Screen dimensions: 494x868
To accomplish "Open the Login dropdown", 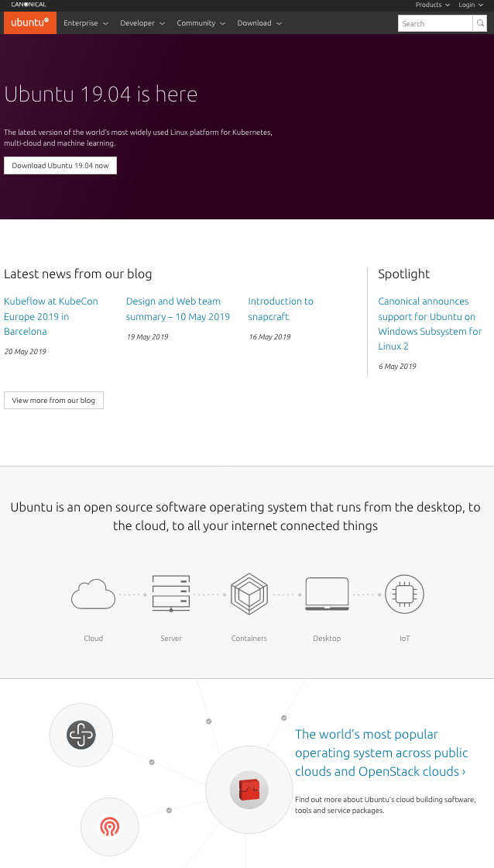I will [471, 5].
